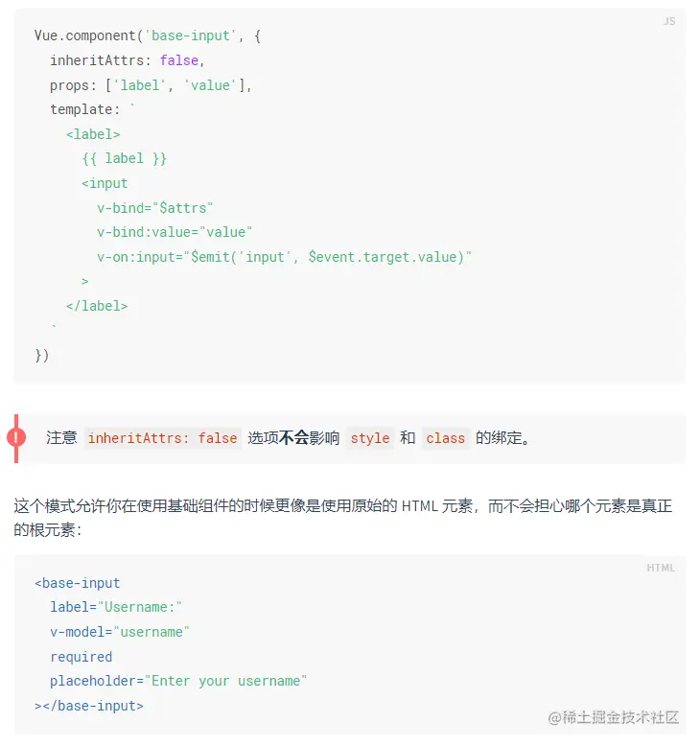700x746 pixels.
Task: Click 'base-input' string in Vue.component line
Action: [188, 35]
